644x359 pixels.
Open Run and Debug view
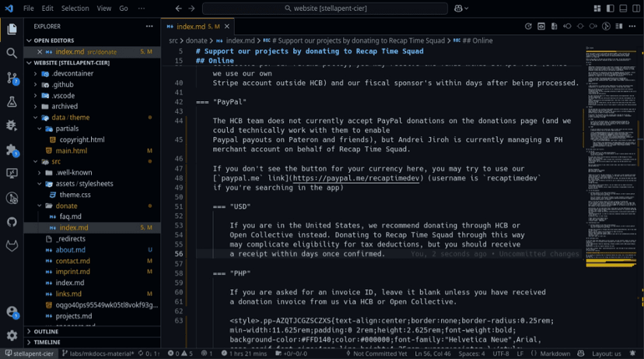pos(12,125)
